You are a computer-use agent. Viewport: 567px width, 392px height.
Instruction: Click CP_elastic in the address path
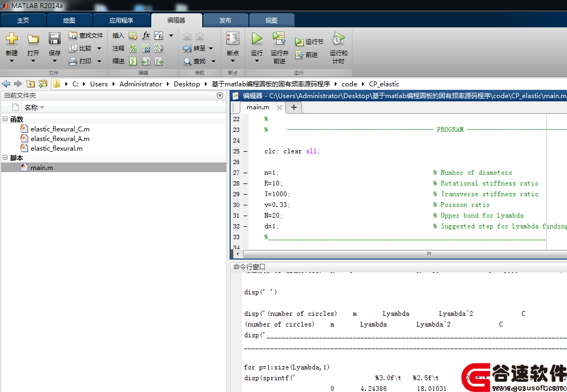[384, 84]
